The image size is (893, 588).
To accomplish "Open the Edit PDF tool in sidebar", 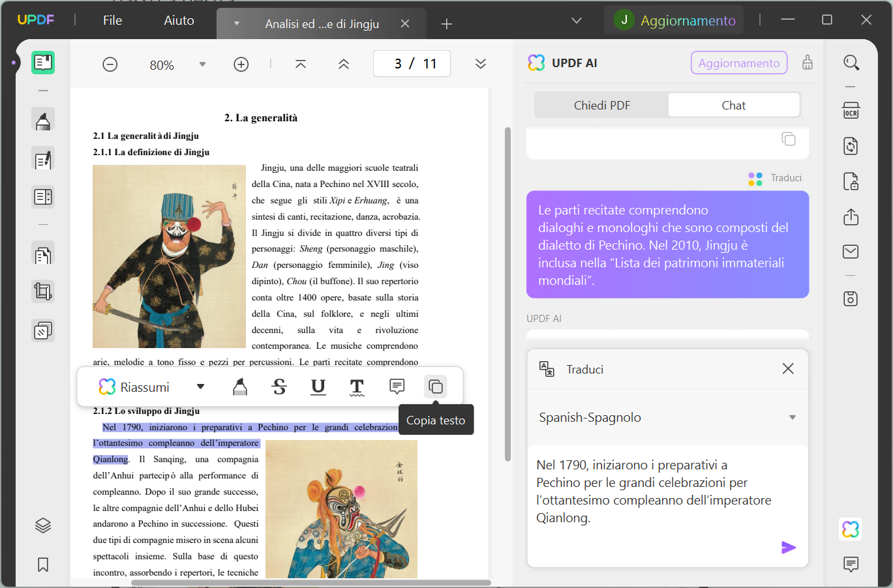I will coord(43,160).
